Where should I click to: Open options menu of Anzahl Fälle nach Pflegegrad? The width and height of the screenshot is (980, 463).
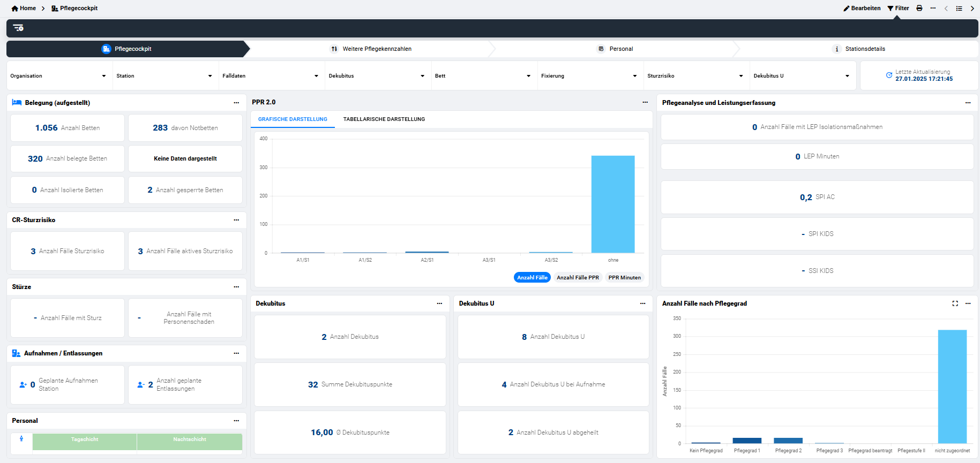pyautogui.click(x=968, y=303)
